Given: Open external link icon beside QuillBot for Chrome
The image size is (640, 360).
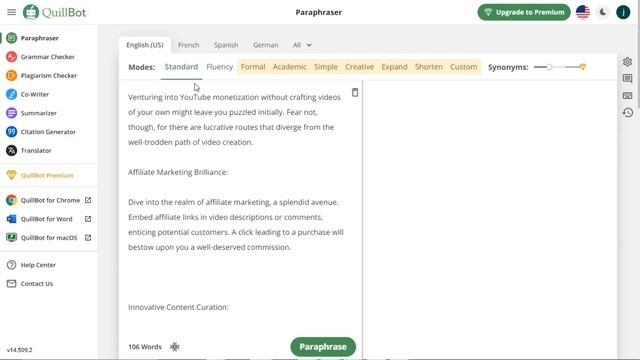Looking at the screenshot, I should click(88, 200).
